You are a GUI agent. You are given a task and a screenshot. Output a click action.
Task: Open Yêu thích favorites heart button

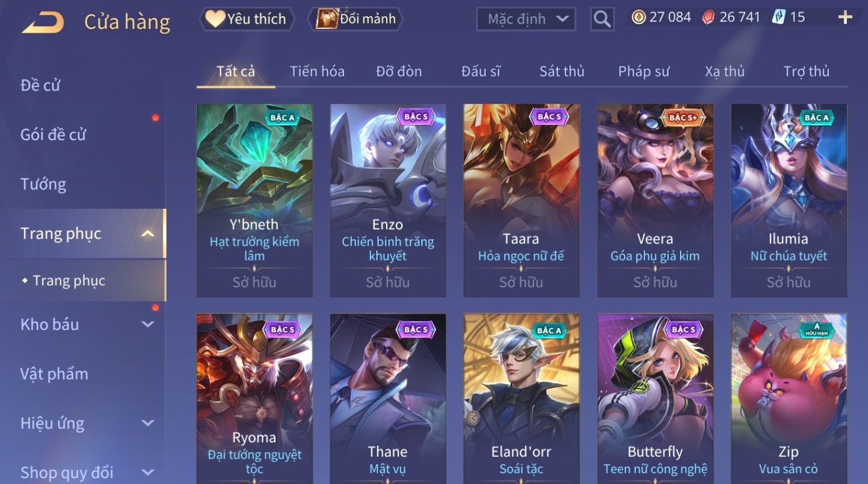[x=247, y=19]
